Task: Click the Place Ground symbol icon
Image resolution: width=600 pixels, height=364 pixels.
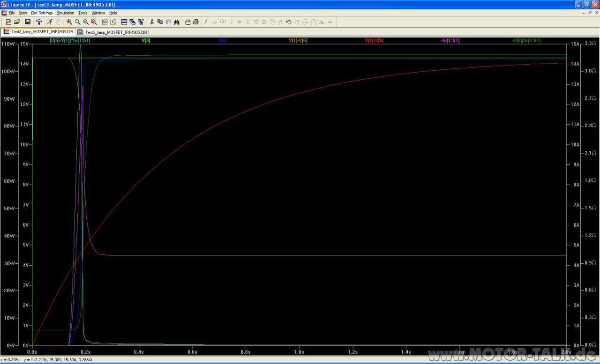Action: 215,22
